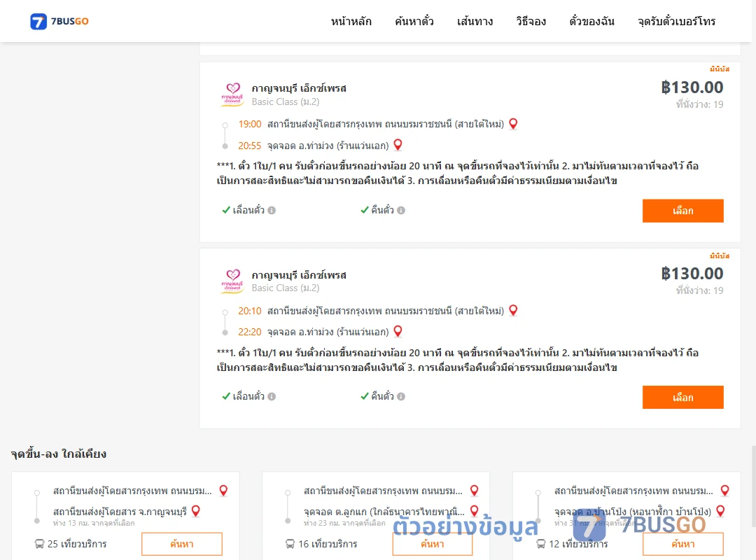Open map pin for 20:10 departure station
Viewport: 756px width, 560px height.
pyautogui.click(x=514, y=310)
